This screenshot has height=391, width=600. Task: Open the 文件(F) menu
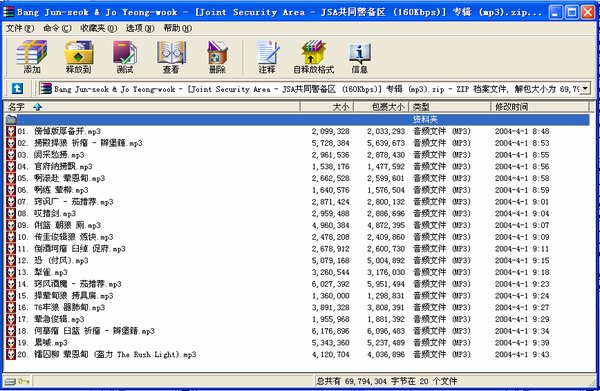[x=20, y=28]
